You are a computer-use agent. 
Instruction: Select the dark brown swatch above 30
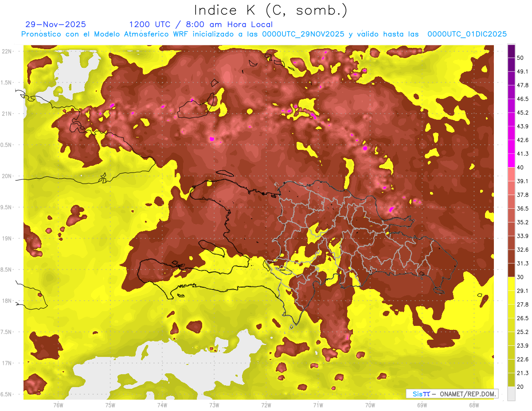point(511,270)
